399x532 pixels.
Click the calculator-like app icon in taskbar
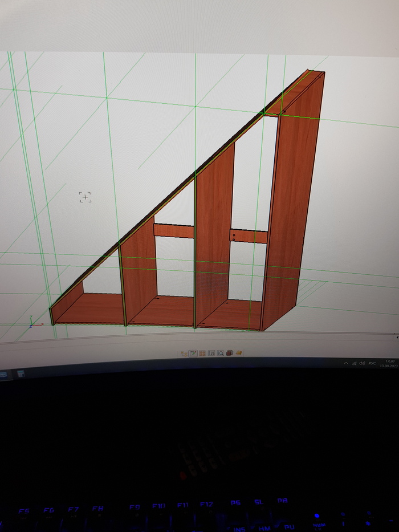(x=21, y=374)
